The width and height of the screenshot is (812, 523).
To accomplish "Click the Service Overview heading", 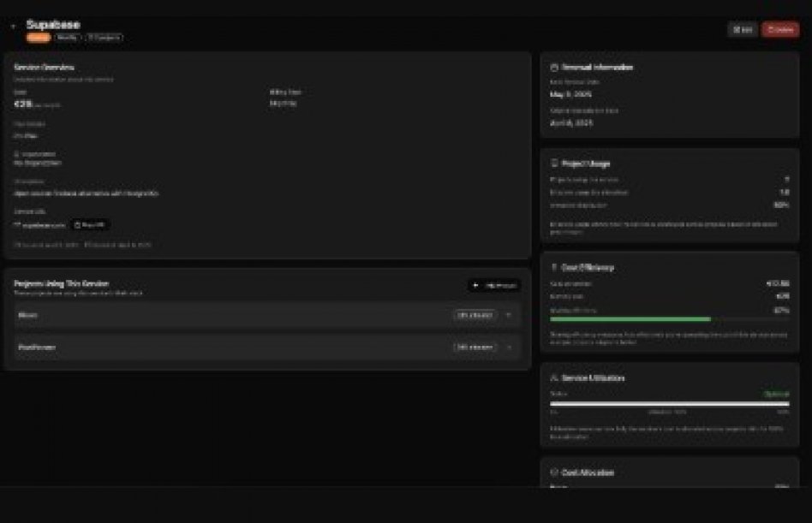I will [x=44, y=68].
